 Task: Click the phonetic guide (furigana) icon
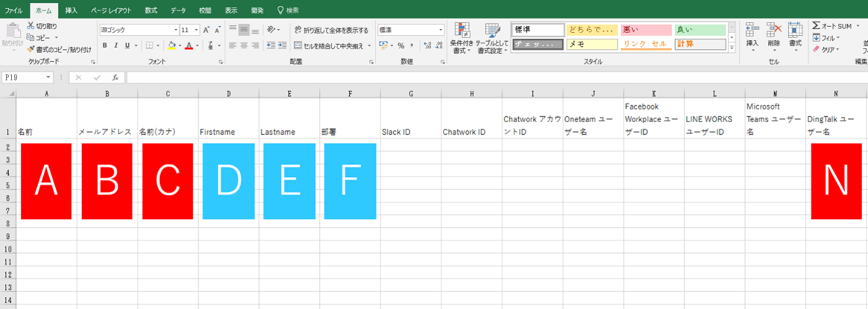211,45
